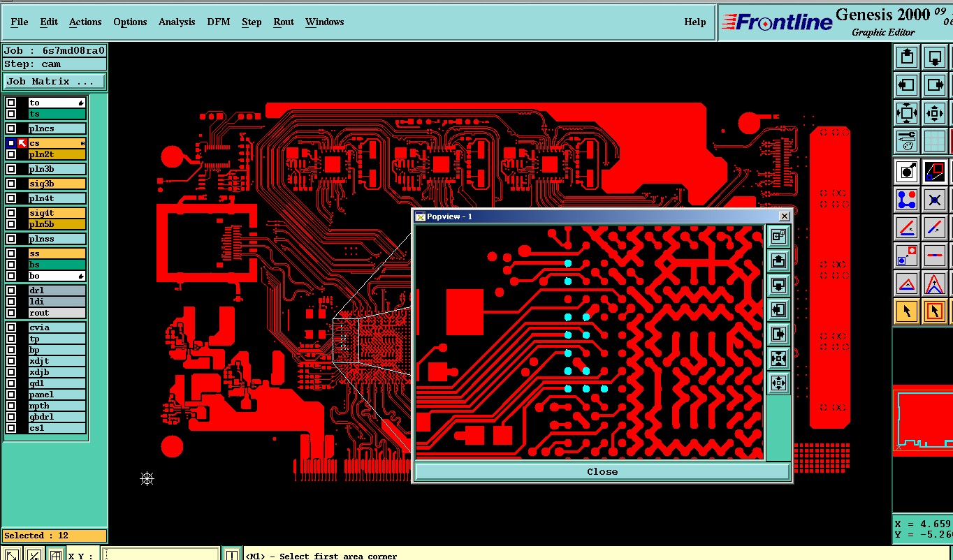Select the cvia layer name
The image size is (953, 560).
point(57,327)
